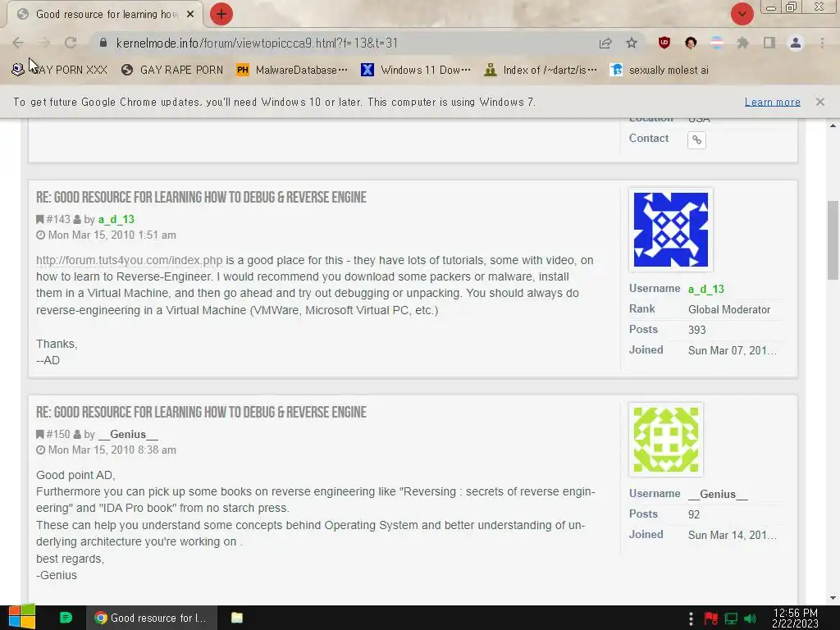
Task: Click the '92' posts count
Action: pos(694,515)
